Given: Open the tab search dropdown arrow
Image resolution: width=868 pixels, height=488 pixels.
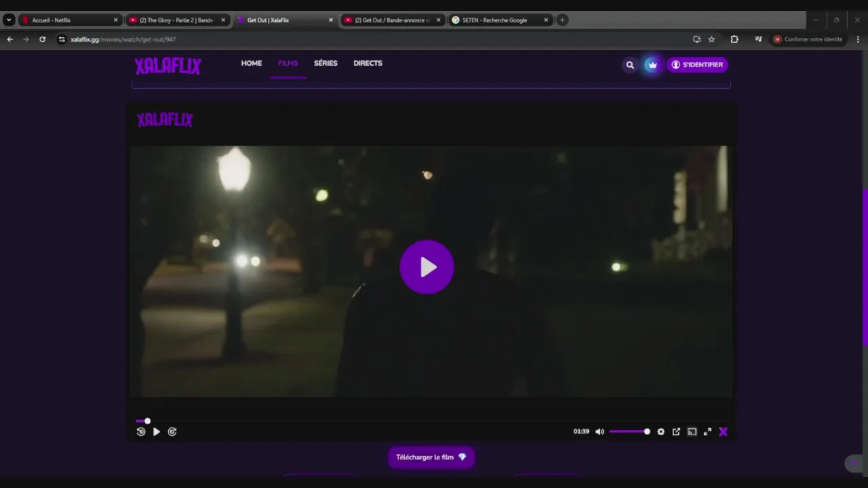Looking at the screenshot, I should (x=9, y=20).
